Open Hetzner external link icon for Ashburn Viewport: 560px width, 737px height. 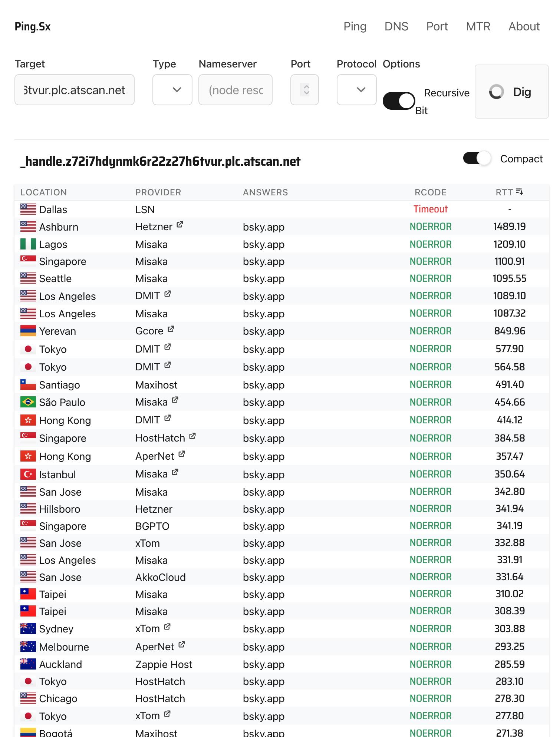[180, 225]
